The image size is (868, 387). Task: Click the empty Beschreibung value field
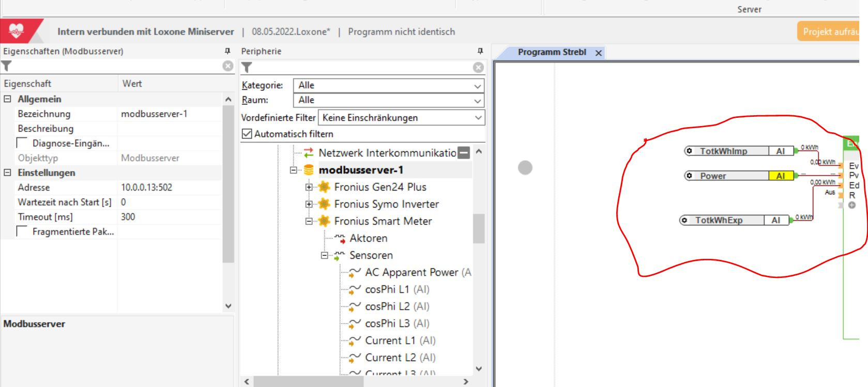pos(171,129)
